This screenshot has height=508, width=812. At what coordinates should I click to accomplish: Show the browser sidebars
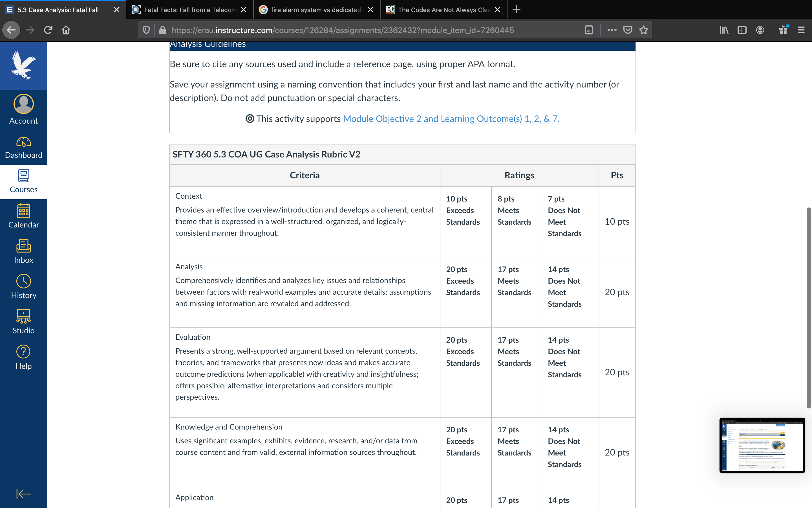click(742, 30)
